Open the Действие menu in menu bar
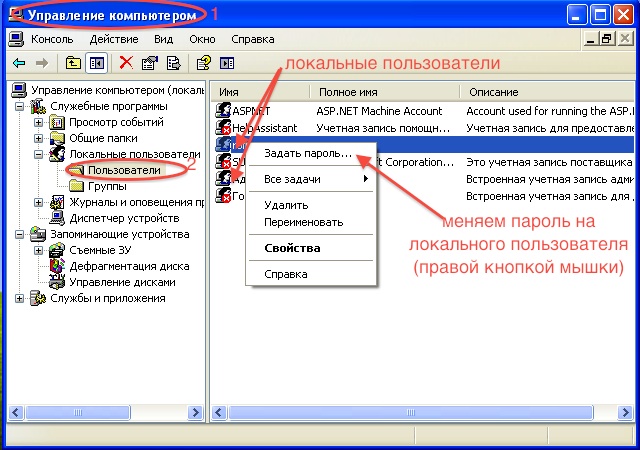Image resolution: width=640 pixels, height=450 pixels. click(x=113, y=39)
